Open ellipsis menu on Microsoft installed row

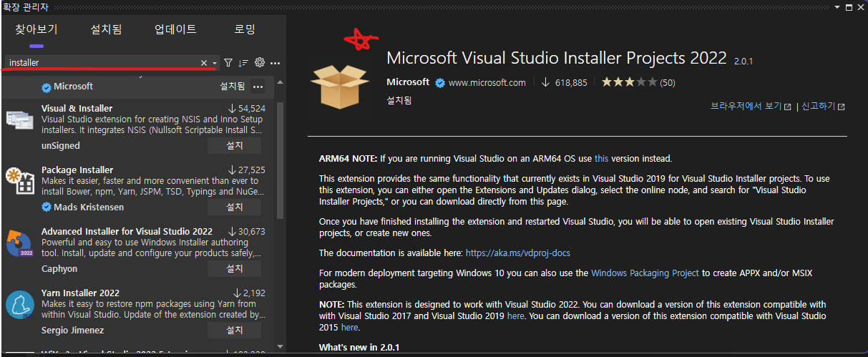pyautogui.click(x=258, y=87)
